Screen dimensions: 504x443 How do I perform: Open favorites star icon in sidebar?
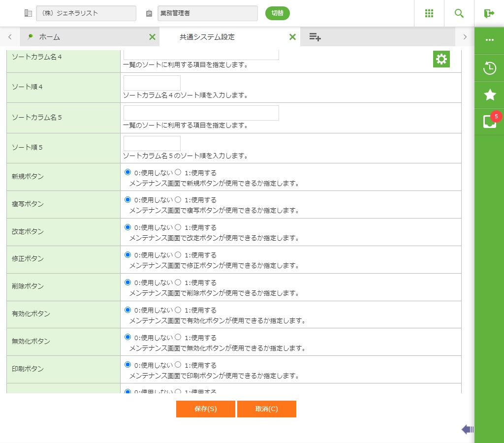pyautogui.click(x=489, y=95)
